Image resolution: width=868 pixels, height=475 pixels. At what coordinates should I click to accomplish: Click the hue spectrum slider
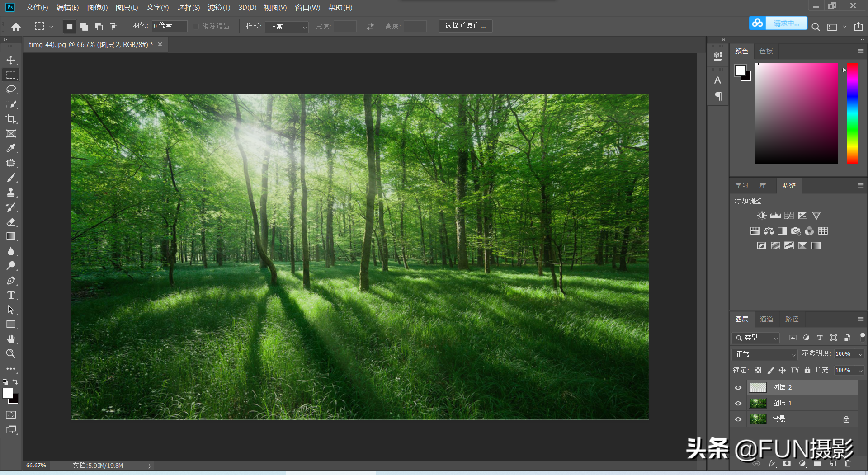tap(852, 113)
